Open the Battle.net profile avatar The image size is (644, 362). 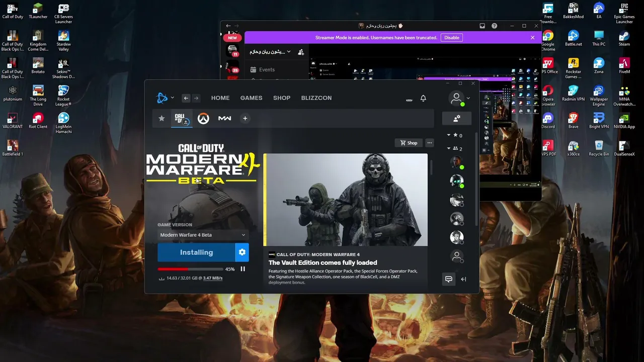click(x=456, y=99)
